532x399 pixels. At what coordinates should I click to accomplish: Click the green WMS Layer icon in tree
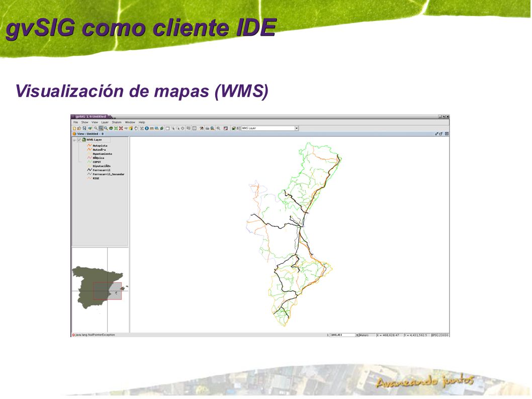coord(83,139)
